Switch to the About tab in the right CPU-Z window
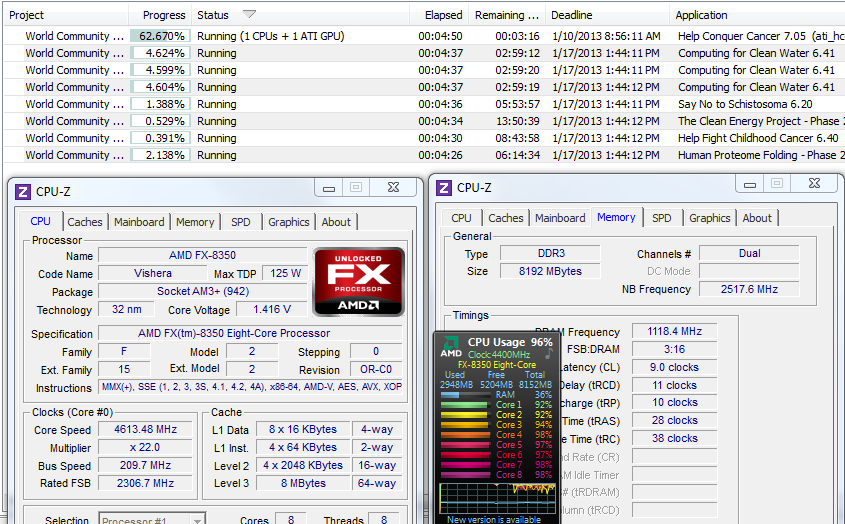The image size is (845, 524). coord(757,218)
